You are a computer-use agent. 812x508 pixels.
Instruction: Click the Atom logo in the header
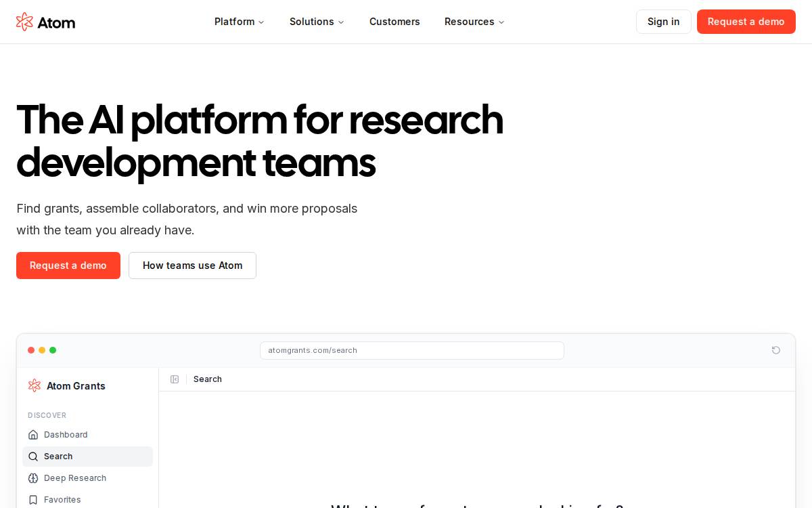(45, 22)
